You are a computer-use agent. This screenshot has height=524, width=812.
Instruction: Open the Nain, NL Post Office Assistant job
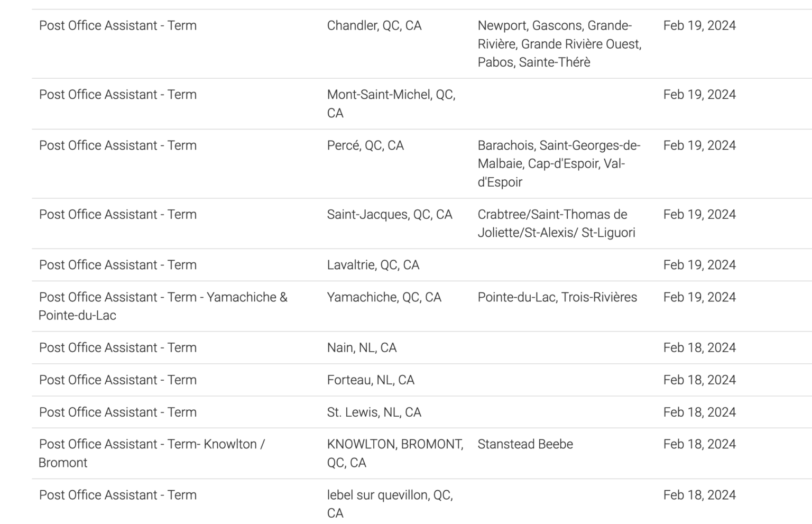pyautogui.click(x=118, y=347)
